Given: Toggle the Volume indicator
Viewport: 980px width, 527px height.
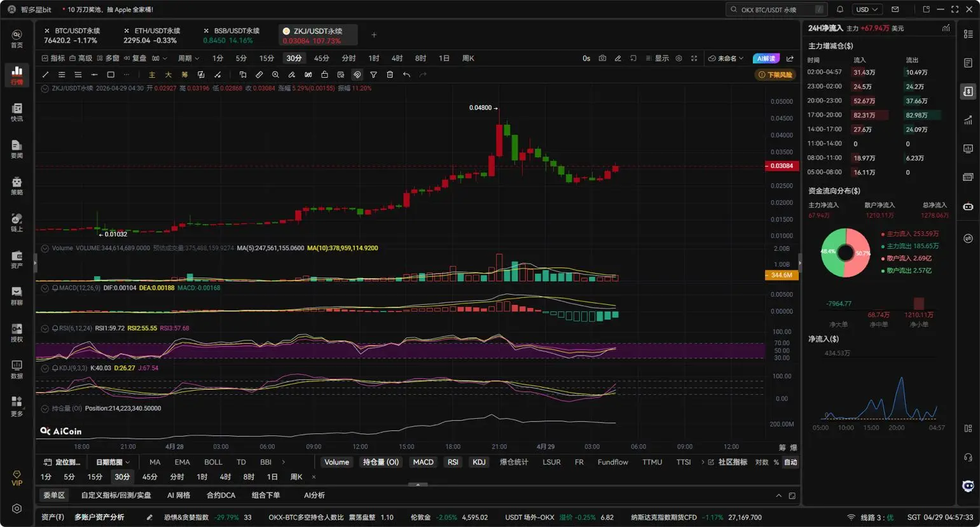Looking at the screenshot, I should [337, 462].
